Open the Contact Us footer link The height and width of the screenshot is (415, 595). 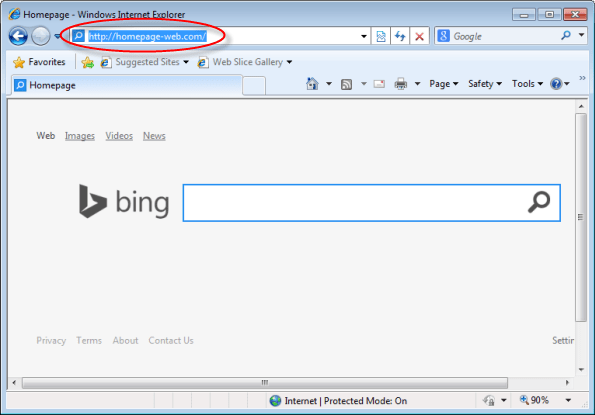point(171,341)
